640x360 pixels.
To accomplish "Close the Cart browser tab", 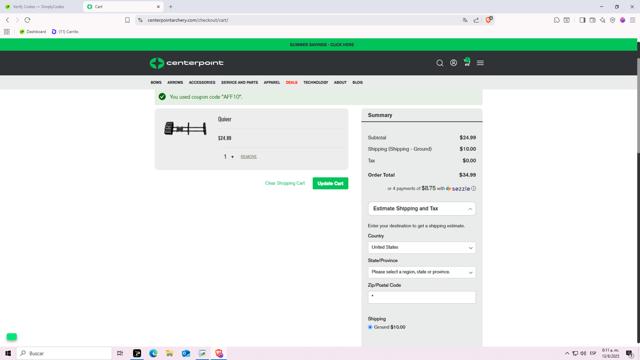I will pyautogui.click(x=158, y=7).
